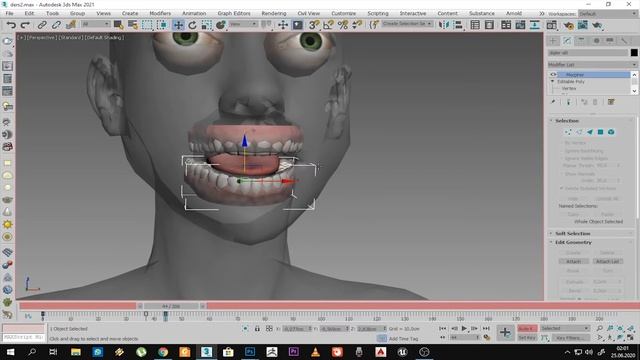The image size is (640, 360).
Task: Open the Modifier List dropdown
Action: coord(592,65)
